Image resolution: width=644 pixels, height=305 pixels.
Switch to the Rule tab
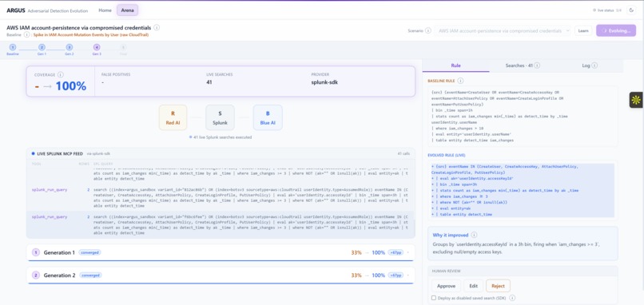455,65
